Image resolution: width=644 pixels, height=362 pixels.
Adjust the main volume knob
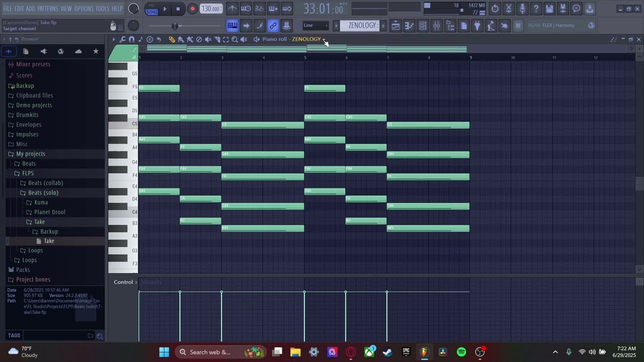click(x=133, y=9)
